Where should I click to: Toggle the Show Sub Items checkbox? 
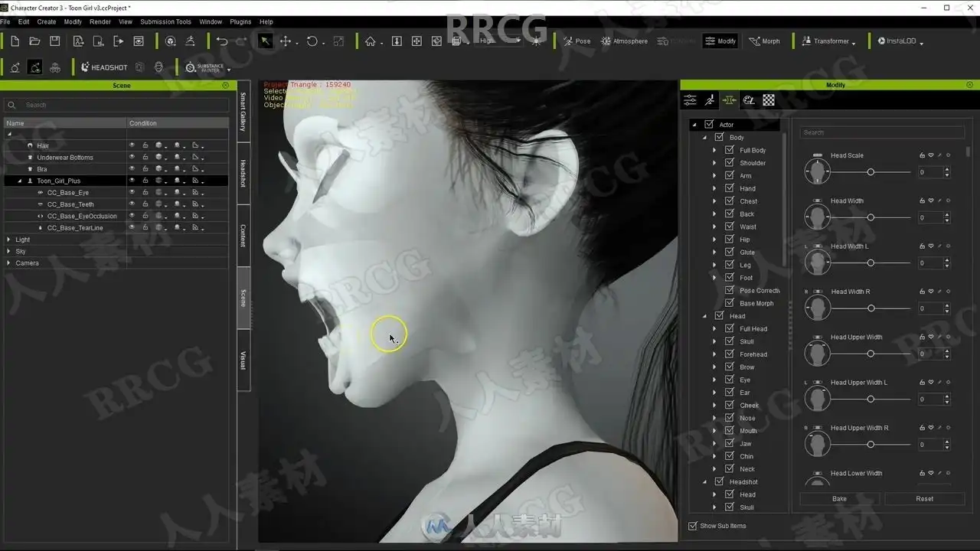(x=693, y=526)
